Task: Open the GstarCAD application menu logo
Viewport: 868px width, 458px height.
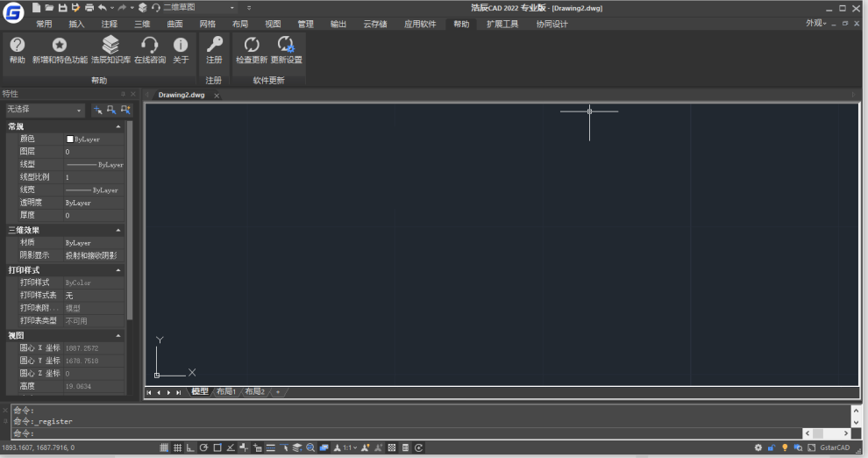Action: pyautogui.click(x=13, y=12)
